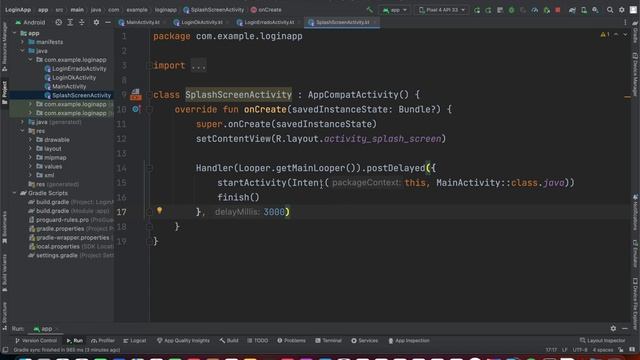
Task: Open IDE settings gear in top toolbar
Action: tap(622, 10)
